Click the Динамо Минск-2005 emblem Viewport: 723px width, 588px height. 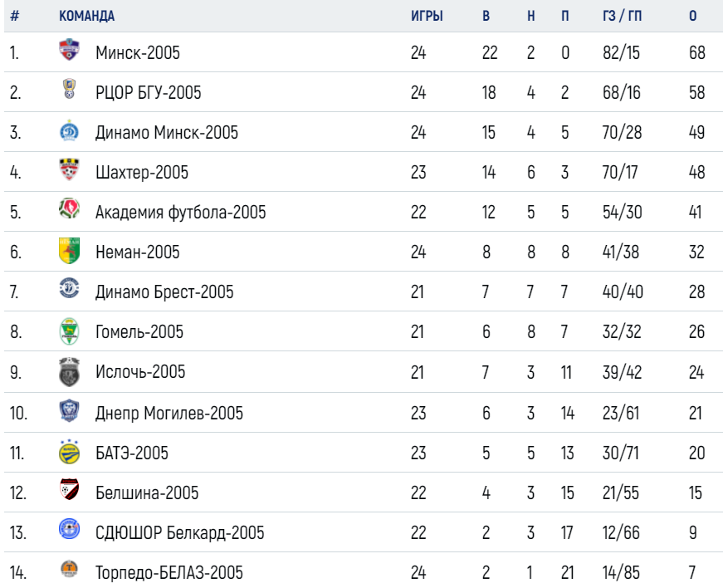(x=69, y=130)
